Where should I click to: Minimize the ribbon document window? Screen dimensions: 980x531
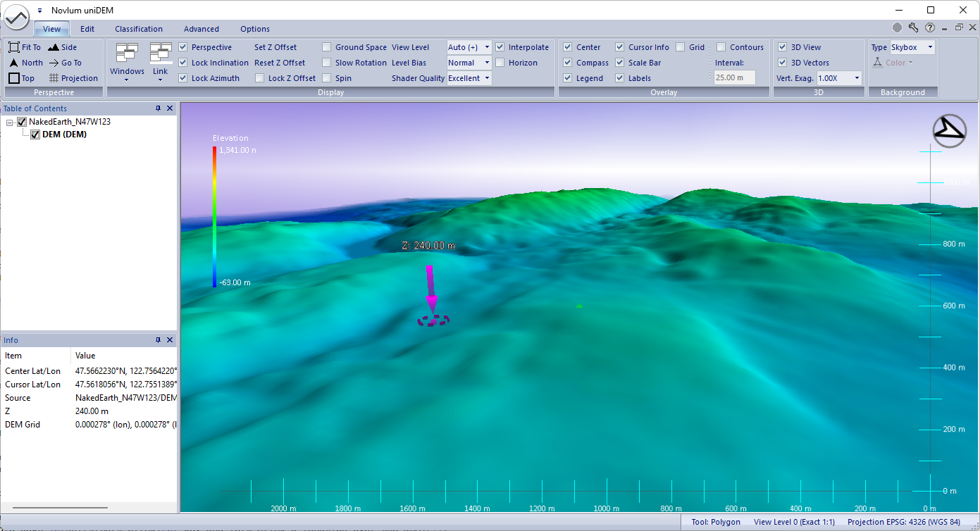point(946,28)
